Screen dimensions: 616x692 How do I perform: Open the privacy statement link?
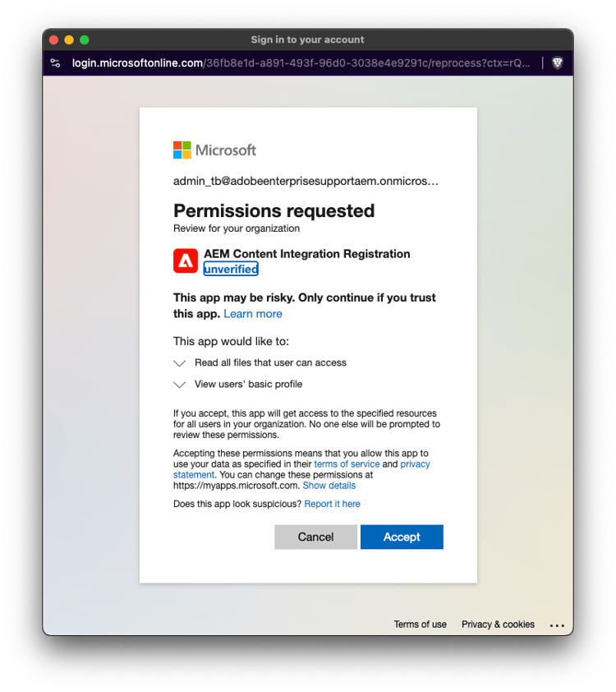415,464
